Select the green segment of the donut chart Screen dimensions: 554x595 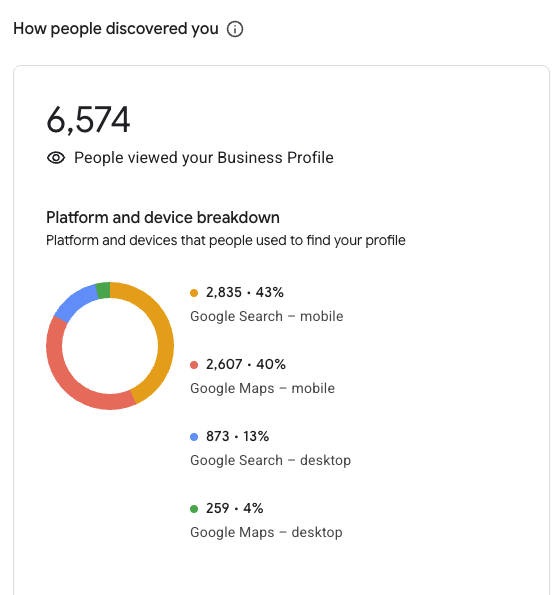click(x=104, y=290)
